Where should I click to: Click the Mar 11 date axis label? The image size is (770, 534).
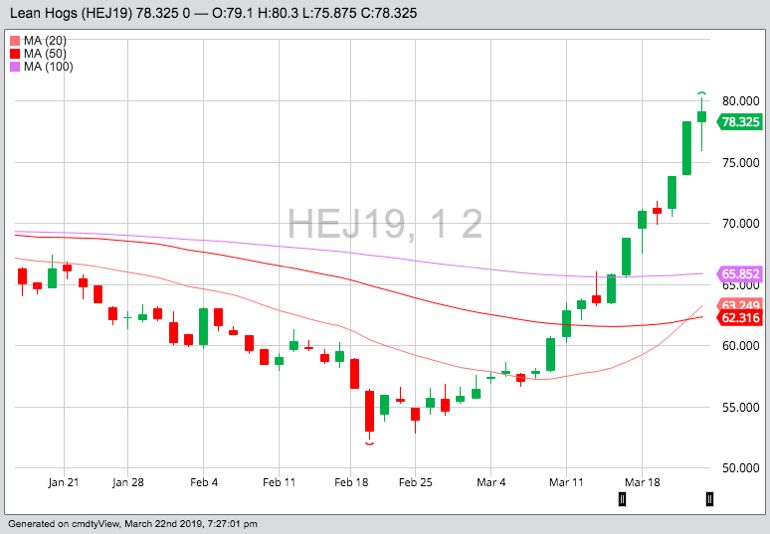coord(565,482)
